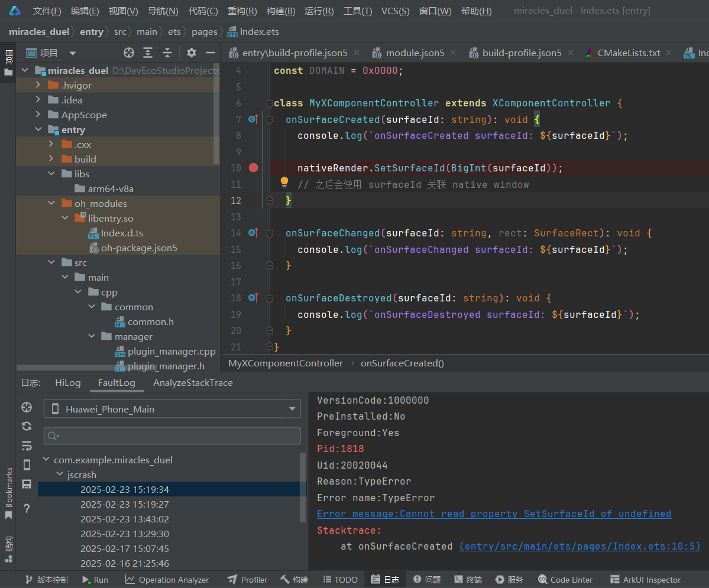Click the FaultLog crosshair locate icon
Screen dimensions: 709x588
coord(27,407)
